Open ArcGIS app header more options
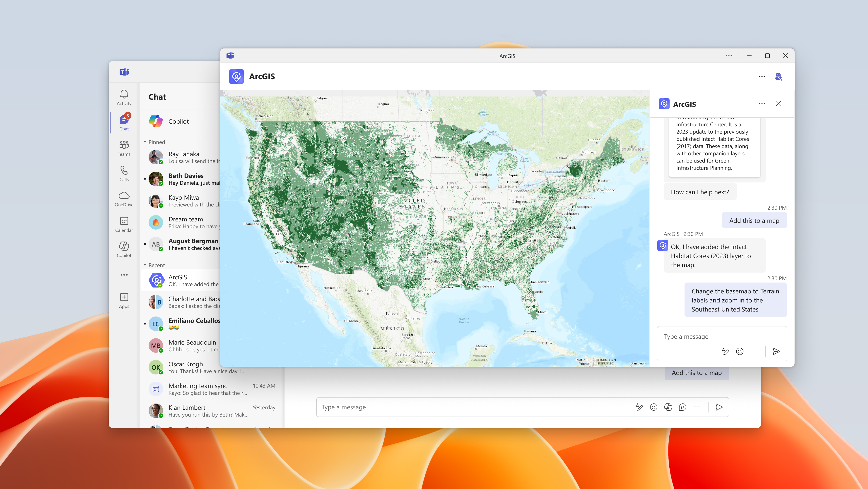This screenshot has width=868, height=489. (762, 77)
